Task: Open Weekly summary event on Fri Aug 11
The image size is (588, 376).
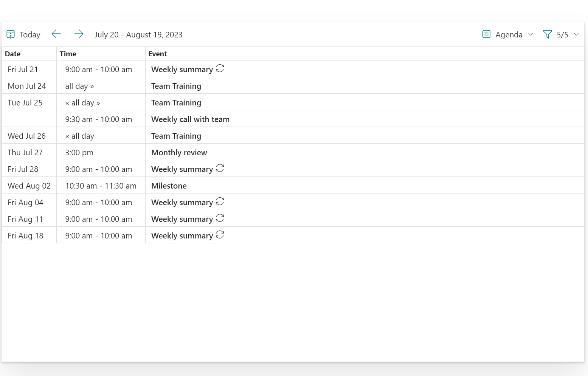Action: click(182, 219)
